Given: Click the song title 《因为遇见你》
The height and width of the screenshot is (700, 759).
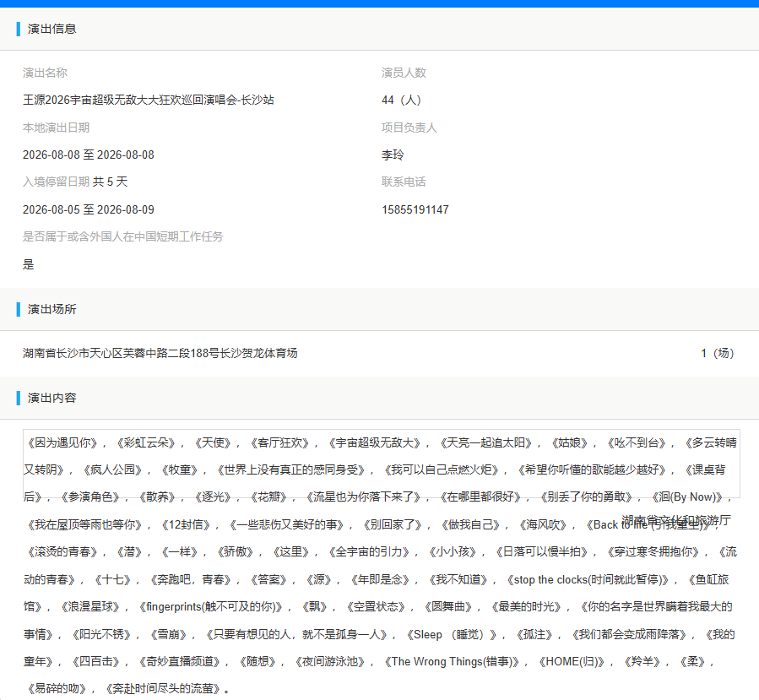Looking at the screenshot, I should click(62, 443).
